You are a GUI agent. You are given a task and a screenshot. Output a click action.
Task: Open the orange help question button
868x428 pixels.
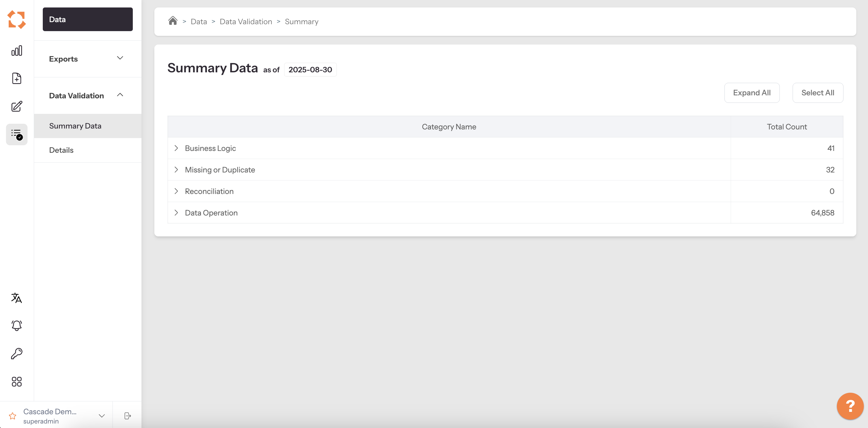click(850, 406)
